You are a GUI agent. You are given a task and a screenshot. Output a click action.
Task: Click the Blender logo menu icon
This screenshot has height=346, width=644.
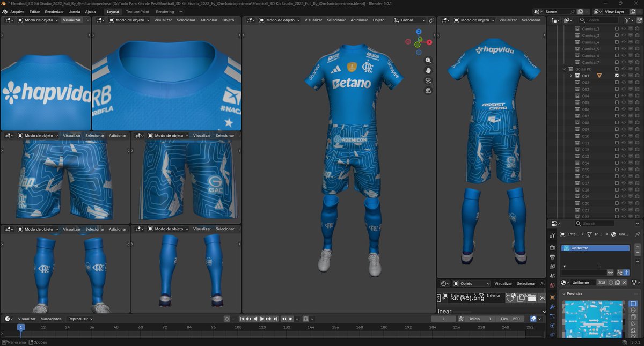(x=5, y=11)
